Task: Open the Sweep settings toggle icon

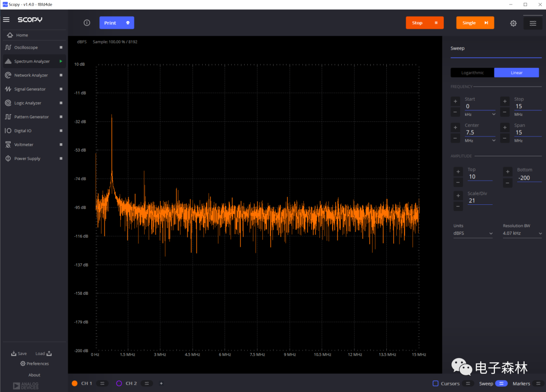Action: 502,383
